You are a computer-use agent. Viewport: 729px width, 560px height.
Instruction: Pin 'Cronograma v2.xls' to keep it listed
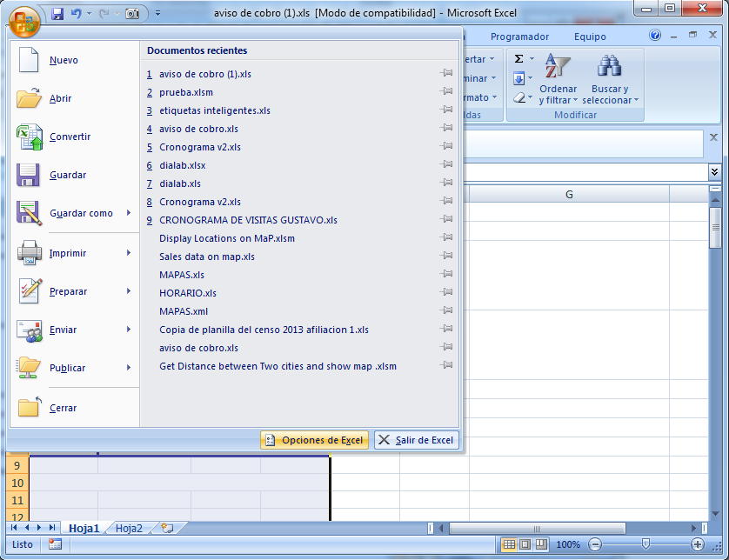[x=446, y=147]
